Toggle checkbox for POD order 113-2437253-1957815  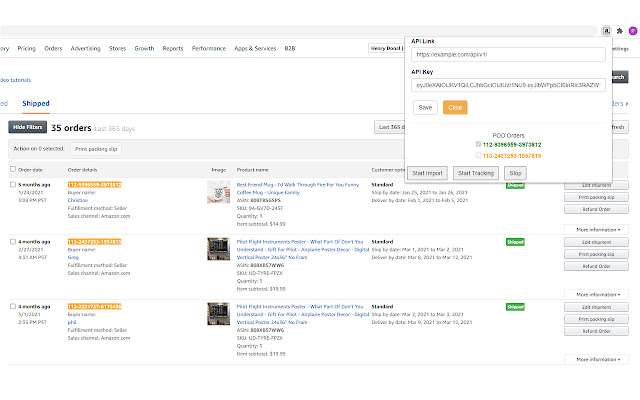click(478, 155)
